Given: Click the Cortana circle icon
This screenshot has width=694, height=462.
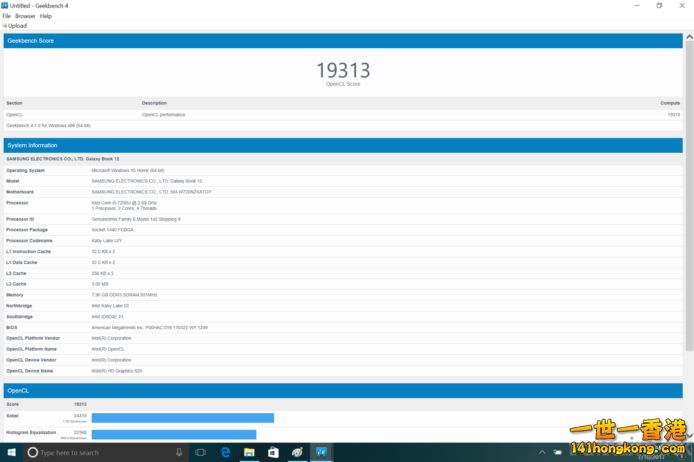Looking at the screenshot, I should 32,452.
